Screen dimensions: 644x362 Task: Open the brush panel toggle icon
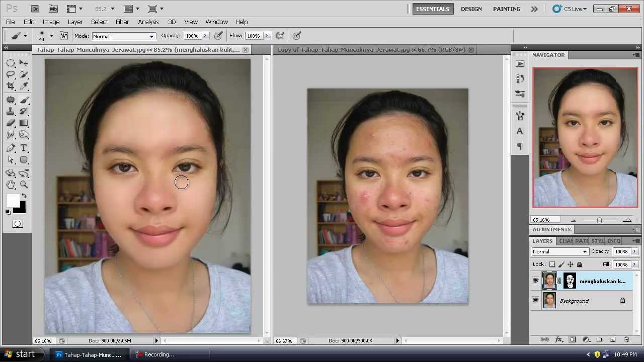[x=64, y=36]
